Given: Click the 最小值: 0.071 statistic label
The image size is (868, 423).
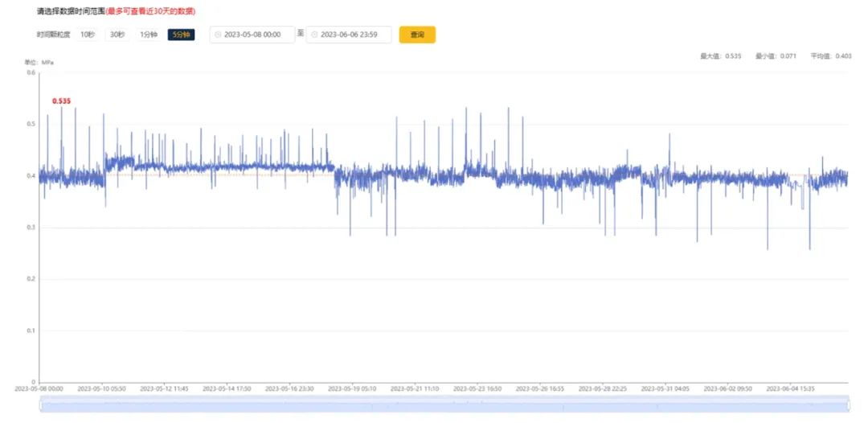Looking at the screenshot, I should [776, 56].
